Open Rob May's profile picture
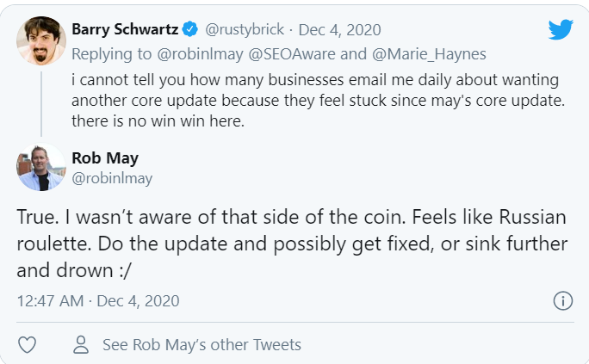Image resolution: width=589 pixels, height=364 pixels. click(41, 167)
